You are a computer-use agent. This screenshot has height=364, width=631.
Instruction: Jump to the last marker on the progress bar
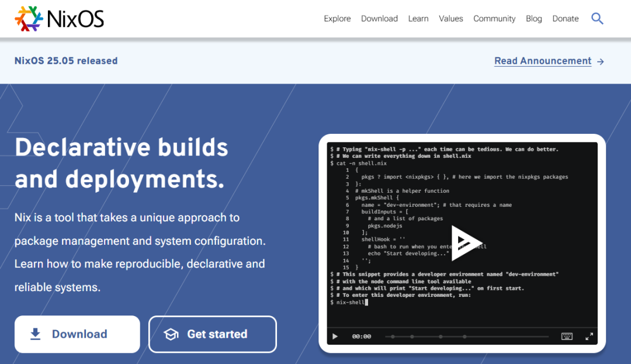(x=464, y=337)
